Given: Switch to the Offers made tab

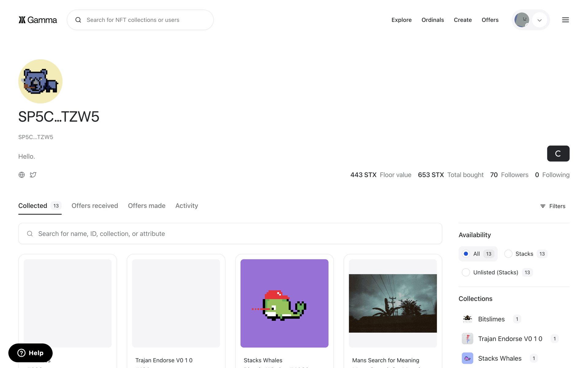Looking at the screenshot, I should click(x=147, y=206).
